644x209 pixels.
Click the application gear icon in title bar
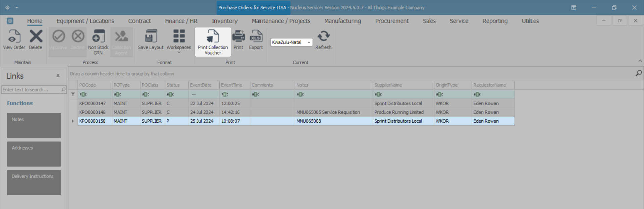[x=7, y=7]
